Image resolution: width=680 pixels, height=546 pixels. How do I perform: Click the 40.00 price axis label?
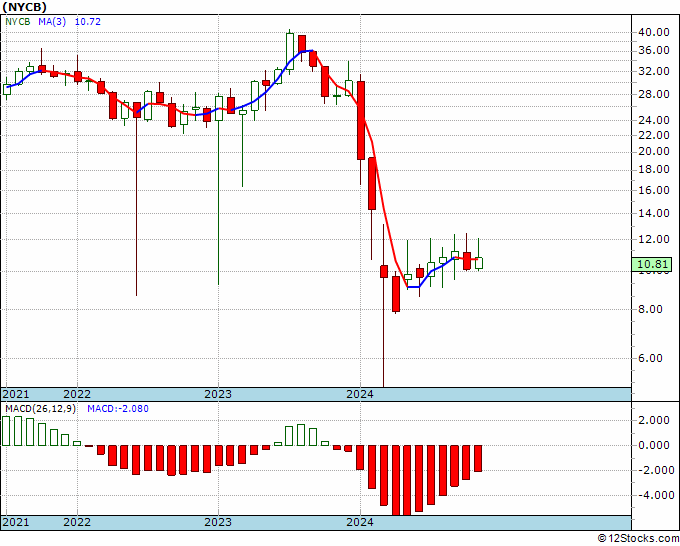point(653,32)
